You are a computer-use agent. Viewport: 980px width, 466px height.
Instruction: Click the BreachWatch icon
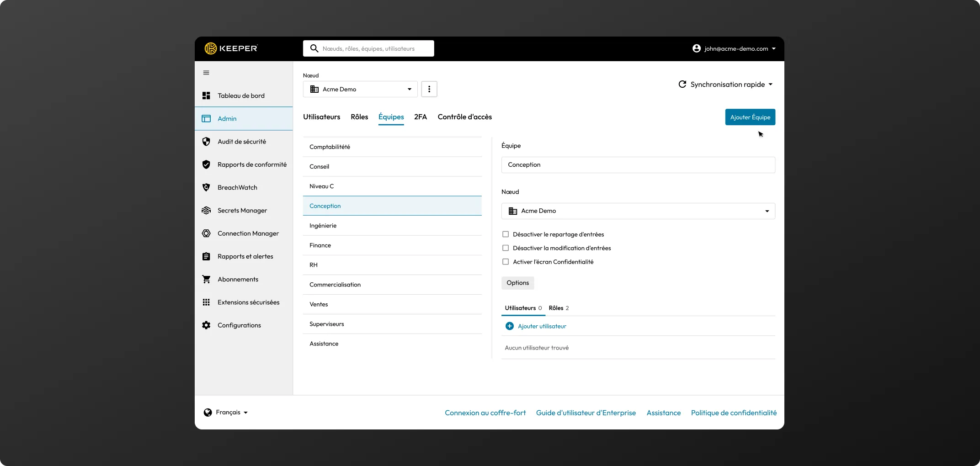click(206, 187)
